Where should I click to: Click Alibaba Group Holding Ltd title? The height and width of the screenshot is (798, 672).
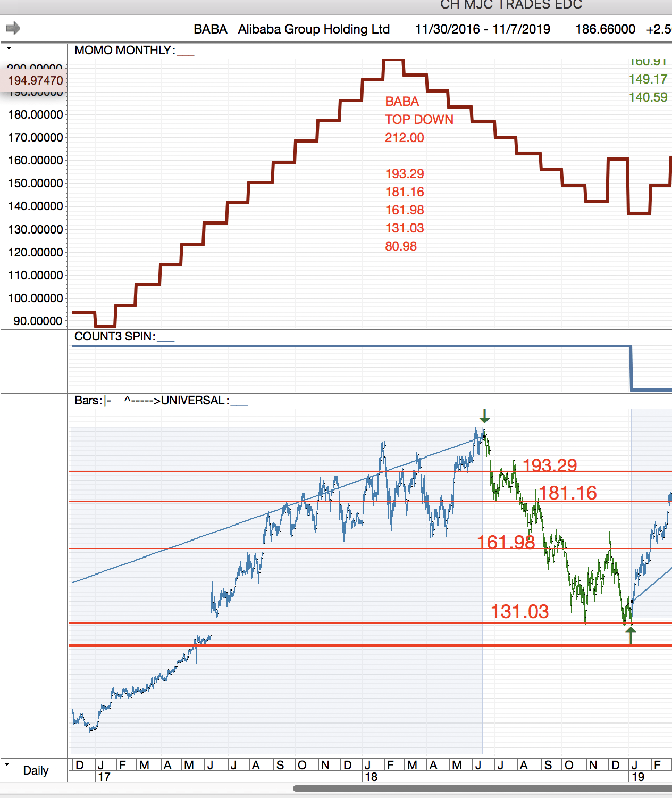coord(314,29)
